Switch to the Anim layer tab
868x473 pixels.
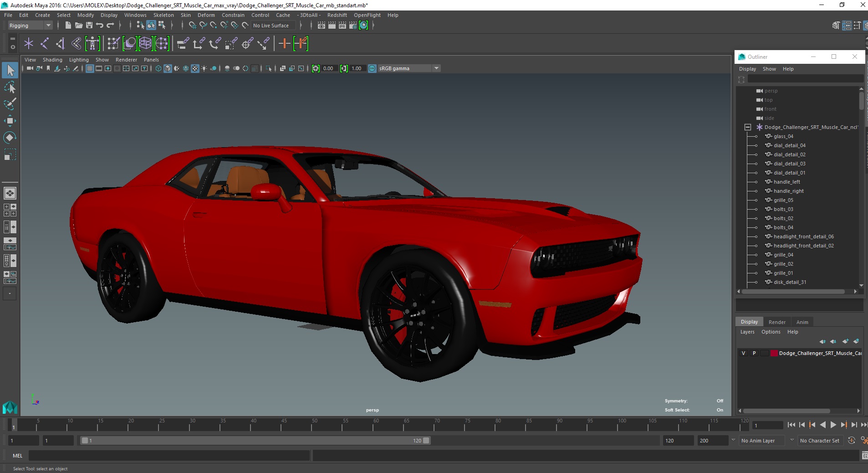coord(802,322)
